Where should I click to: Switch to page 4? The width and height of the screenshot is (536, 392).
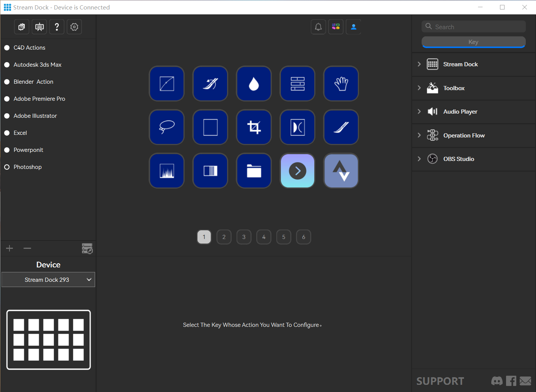(264, 237)
